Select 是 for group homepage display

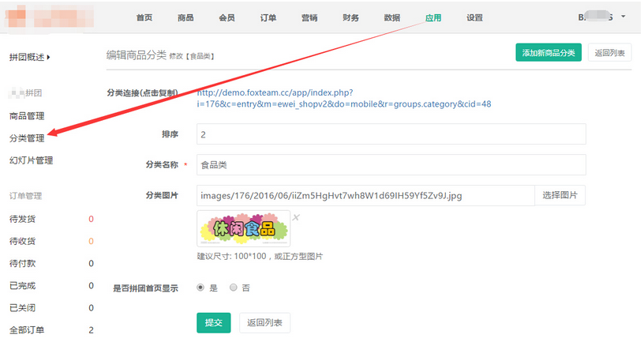tap(200, 288)
